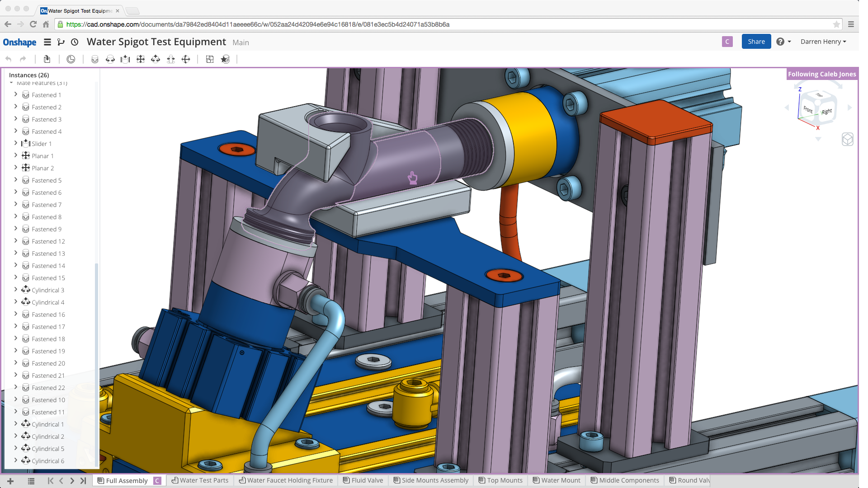Select the Revolute mate tool
This screenshot has width=868, height=488.
110,59
